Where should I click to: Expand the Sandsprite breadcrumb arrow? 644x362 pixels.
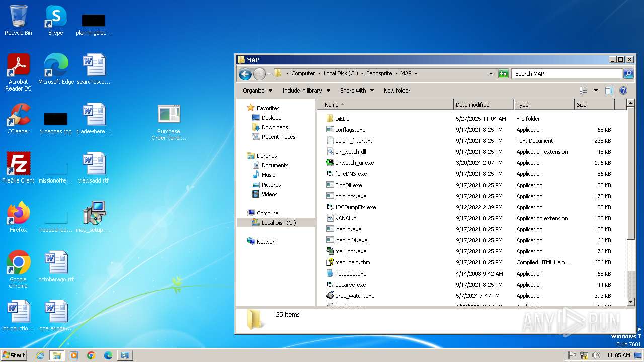(x=396, y=73)
